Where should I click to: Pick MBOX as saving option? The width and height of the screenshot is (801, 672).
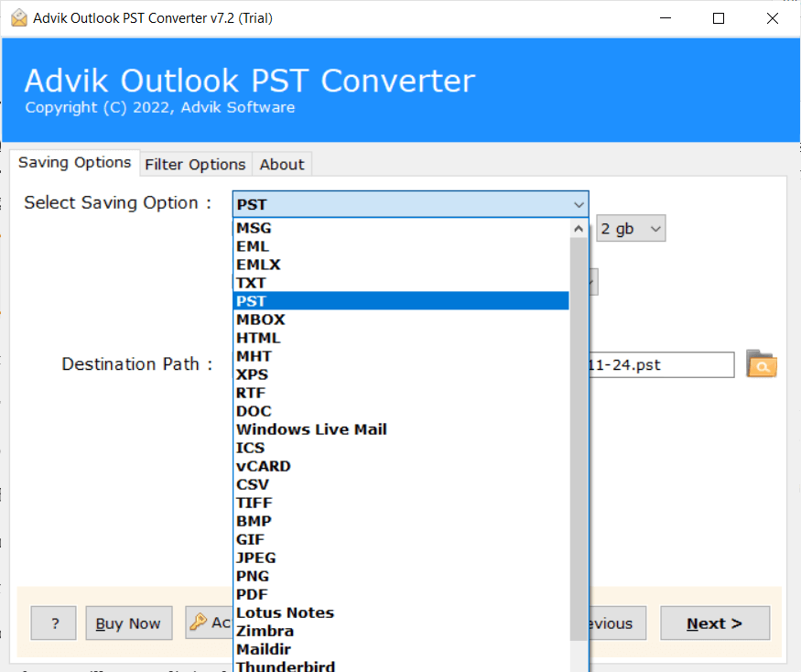(x=401, y=320)
